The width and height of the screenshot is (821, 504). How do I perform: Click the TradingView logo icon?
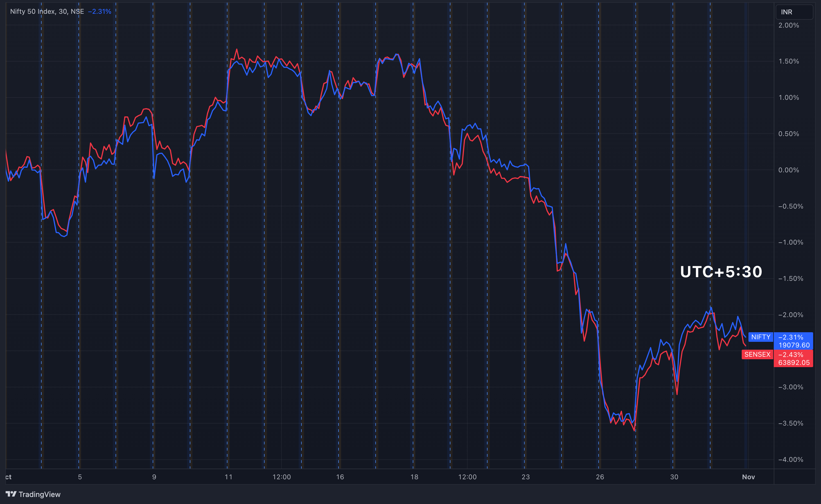coord(11,494)
